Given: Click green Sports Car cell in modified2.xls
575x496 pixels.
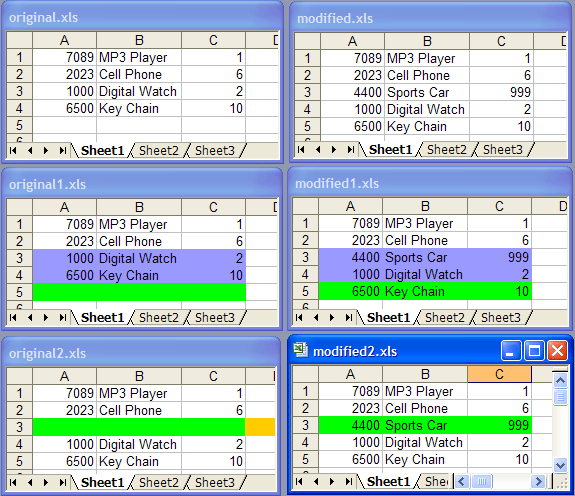Looking at the screenshot, I should 425,425.
